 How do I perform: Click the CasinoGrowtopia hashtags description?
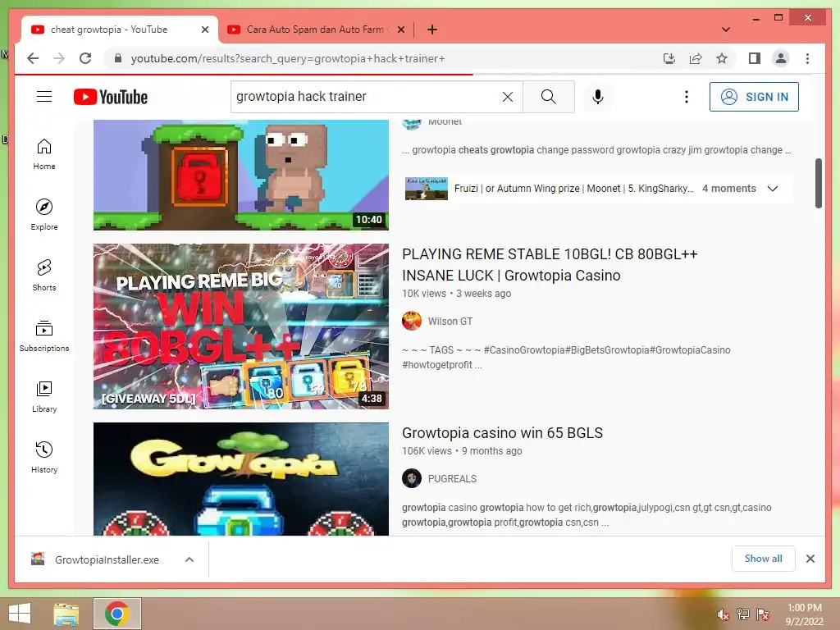[566, 358]
